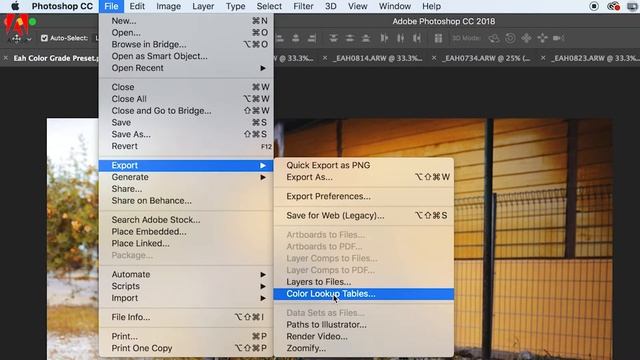Click the distribute top edges icon
This screenshot has height=360, width=640.
(333, 38)
